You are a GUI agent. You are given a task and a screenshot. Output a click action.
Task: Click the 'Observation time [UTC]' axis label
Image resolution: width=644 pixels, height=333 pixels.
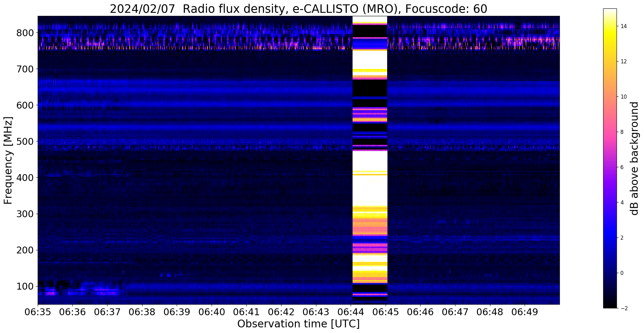click(x=298, y=324)
